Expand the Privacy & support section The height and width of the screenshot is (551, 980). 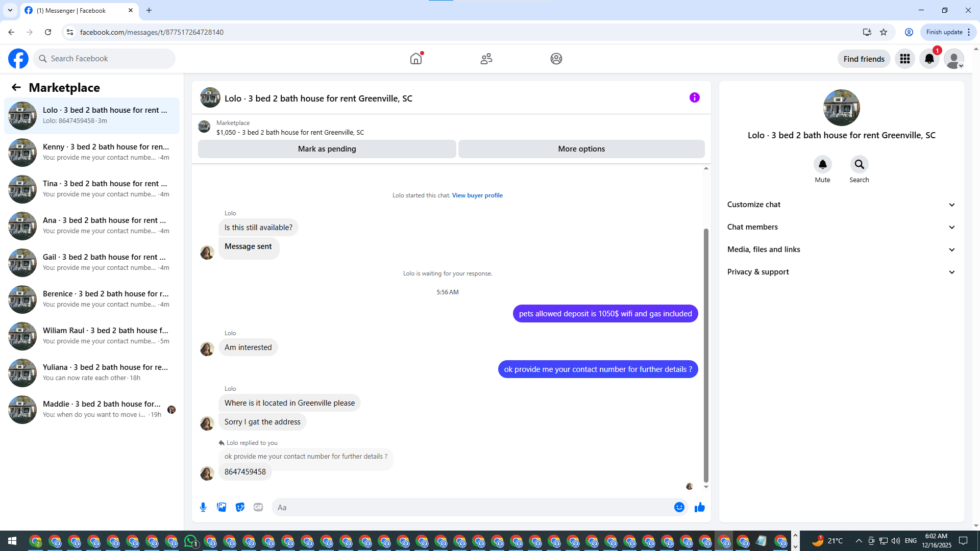841,272
